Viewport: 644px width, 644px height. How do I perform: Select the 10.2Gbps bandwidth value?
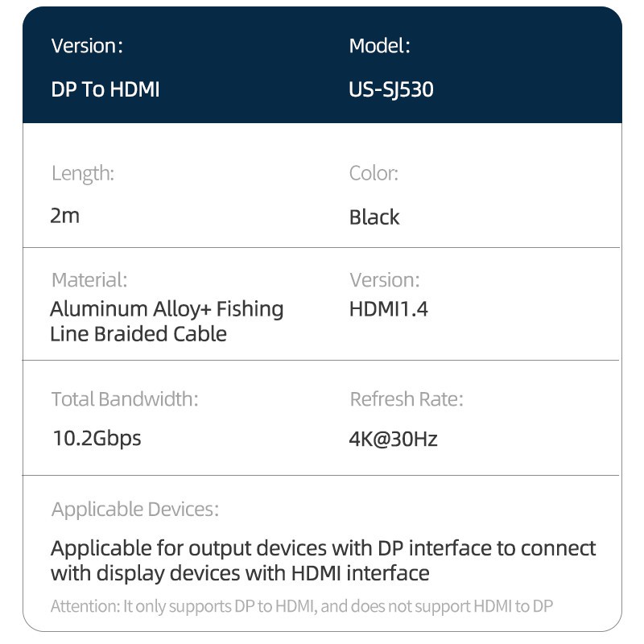(97, 439)
